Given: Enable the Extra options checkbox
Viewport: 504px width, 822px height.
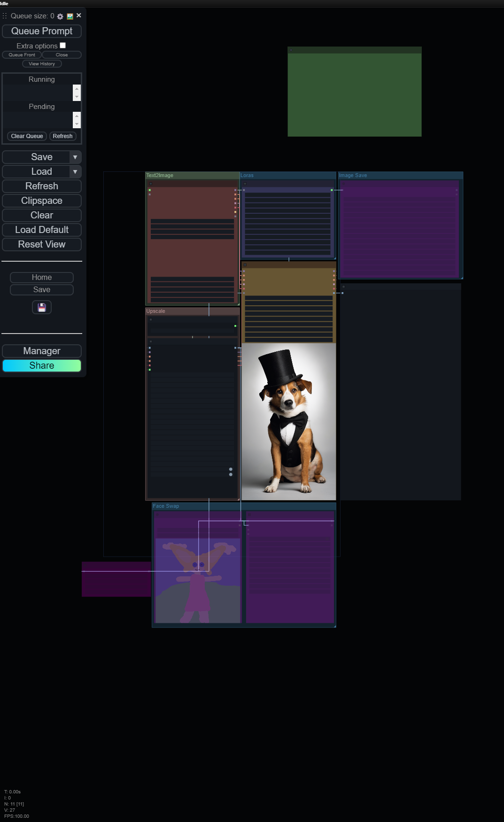Looking at the screenshot, I should tap(63, 46).
